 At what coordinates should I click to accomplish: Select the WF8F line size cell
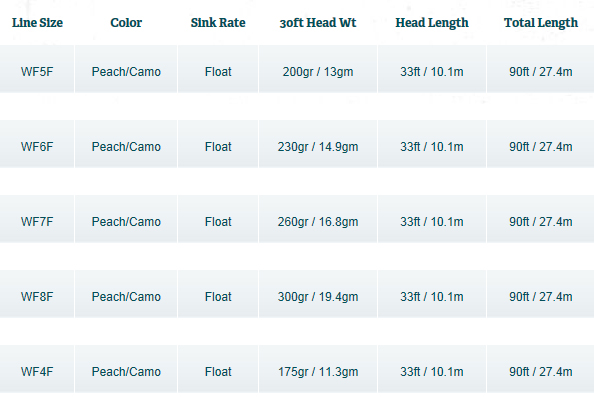point(37,294)
